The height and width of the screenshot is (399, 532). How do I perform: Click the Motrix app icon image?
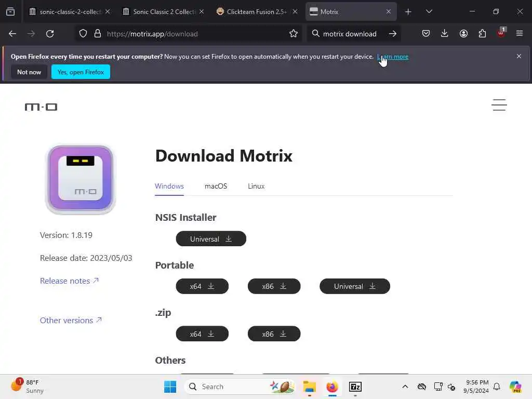click(81, 179)
